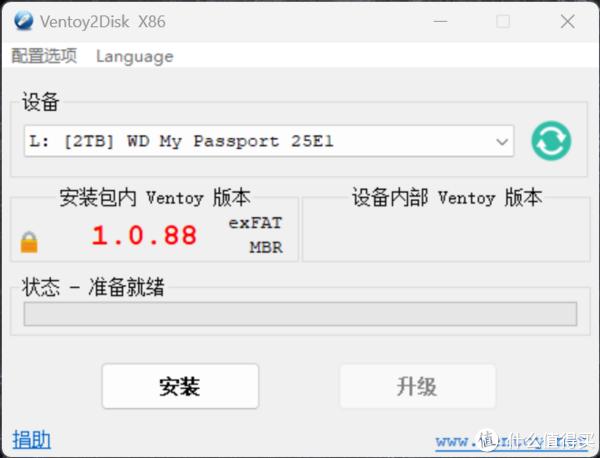Open the 捐助 donate link
Screen dimensions: 600x458
(x=31, y=440)
